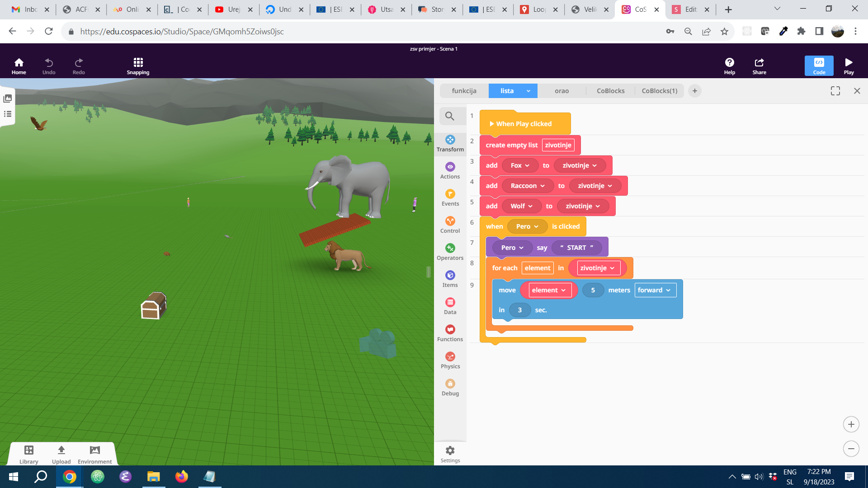The image size is (868, 488).
Task: Open the Debug block category
Action: (x=450, y=388)
